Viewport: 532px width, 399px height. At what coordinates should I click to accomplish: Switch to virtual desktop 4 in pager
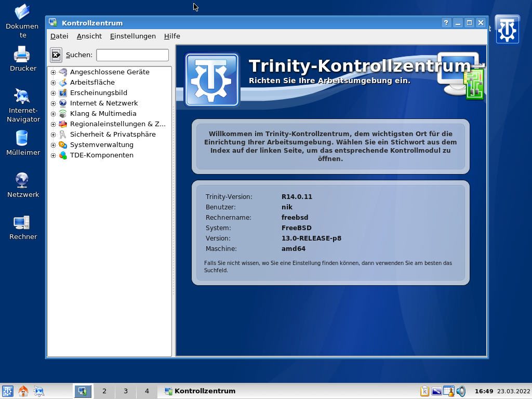tap(147, 391)
